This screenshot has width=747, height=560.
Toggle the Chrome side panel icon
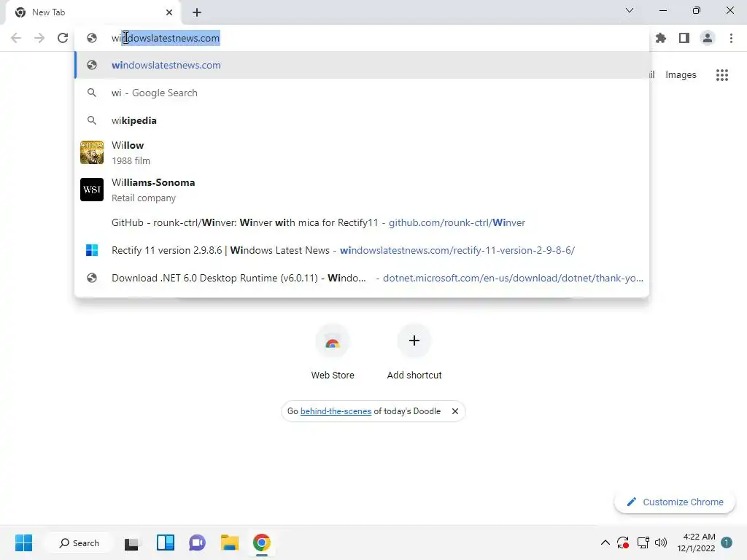[x=684, y=38]
